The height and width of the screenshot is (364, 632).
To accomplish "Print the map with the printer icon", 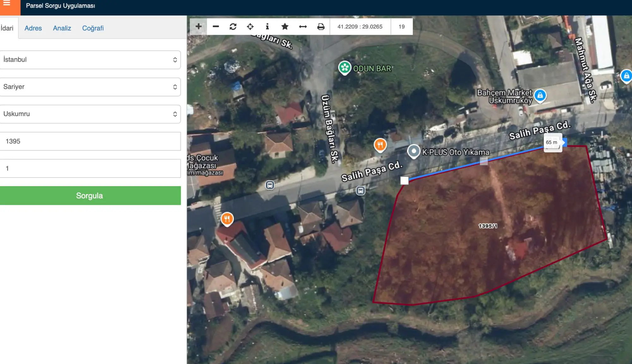I will click(x=321, y=27).
